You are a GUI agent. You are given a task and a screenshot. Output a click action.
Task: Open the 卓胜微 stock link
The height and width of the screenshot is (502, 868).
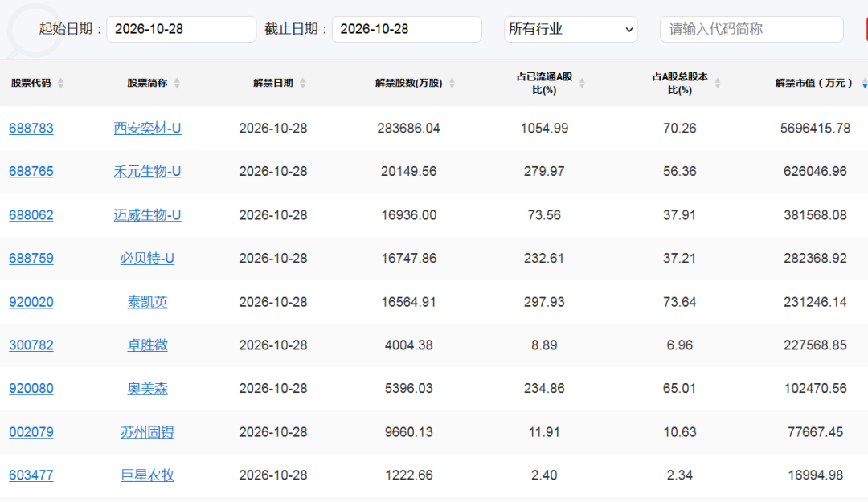click(147, 345)
